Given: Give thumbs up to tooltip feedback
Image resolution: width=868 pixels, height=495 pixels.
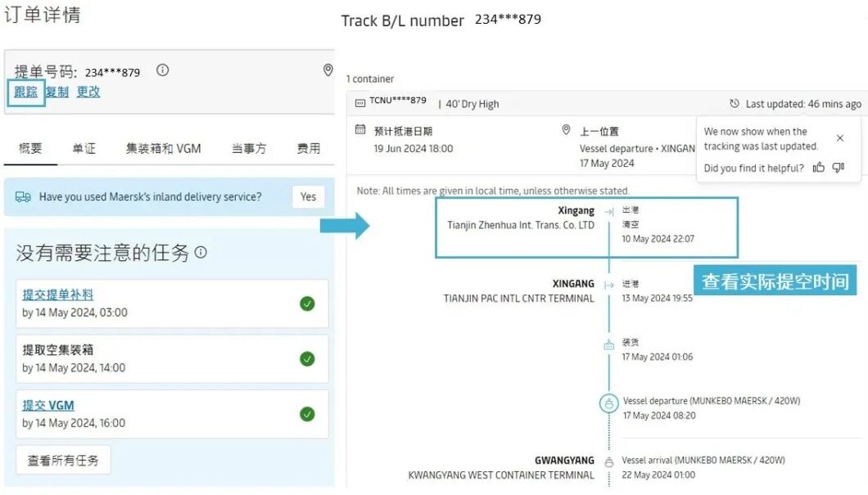Looking at the screenshot, I should pos(818,167).
